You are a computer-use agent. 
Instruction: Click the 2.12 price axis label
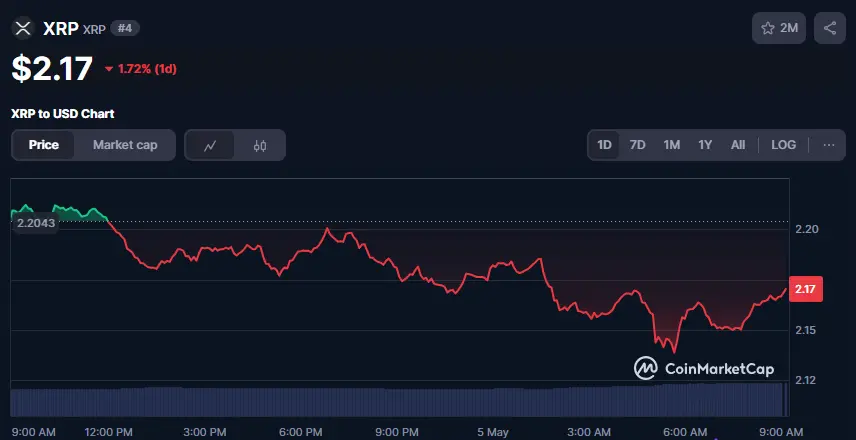pyautogui.click(x=806, y=380)
